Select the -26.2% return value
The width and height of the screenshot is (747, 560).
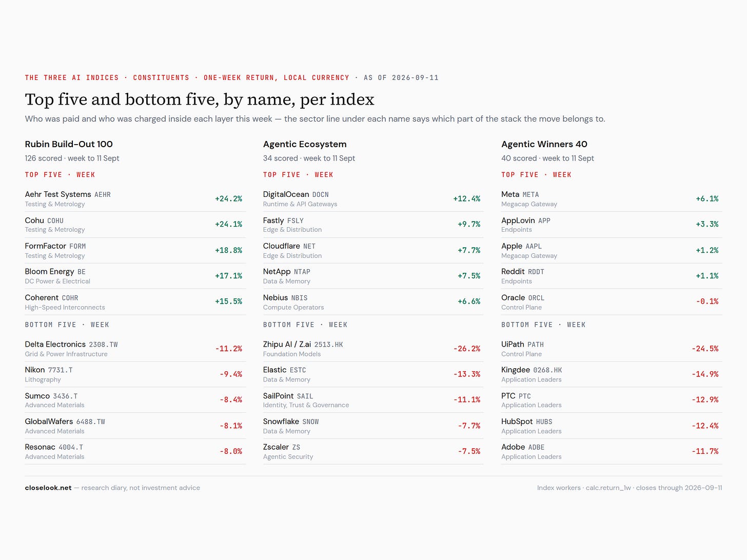(466, 349)
